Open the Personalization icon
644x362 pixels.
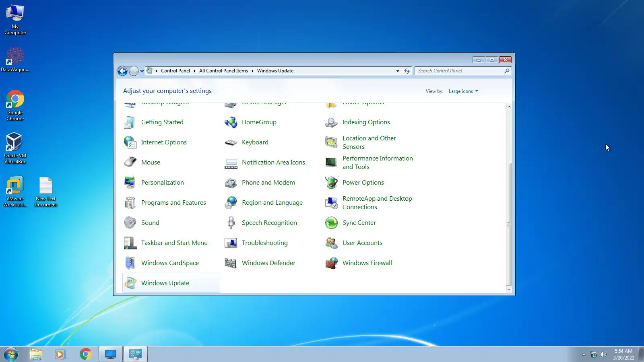pyautogui.click(x=130, y=183)
